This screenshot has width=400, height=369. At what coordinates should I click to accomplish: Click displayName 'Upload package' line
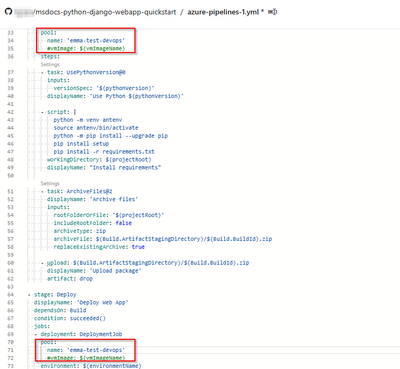(94, 271)
